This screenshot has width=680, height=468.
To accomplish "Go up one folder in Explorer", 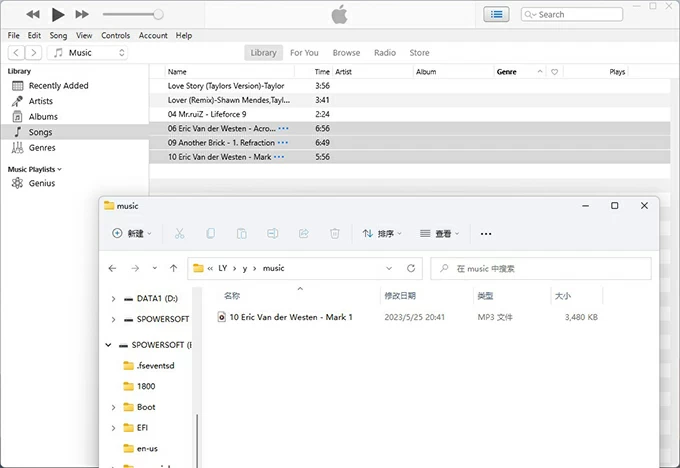I will click(x=173, y=268).
